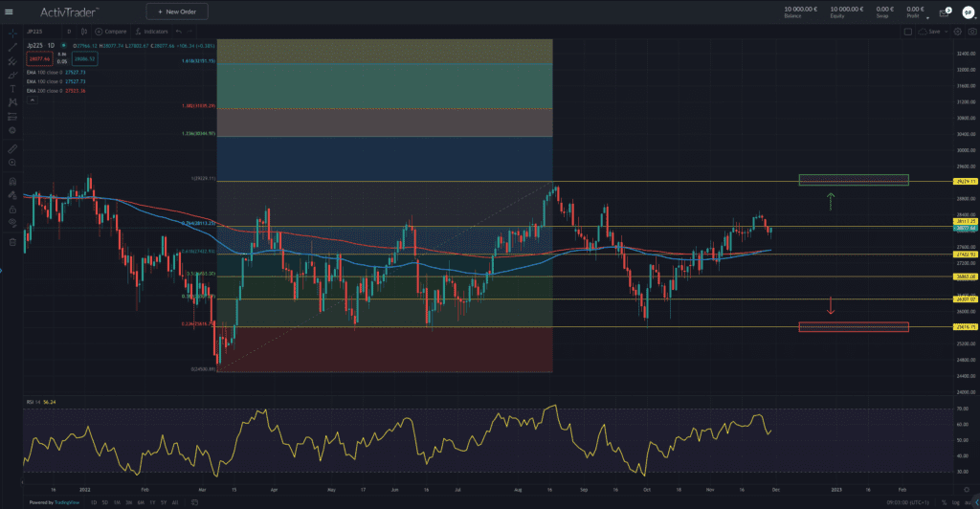980x509 pixels.
Task: Select the crosshair cursor tool
Action: 12,33
